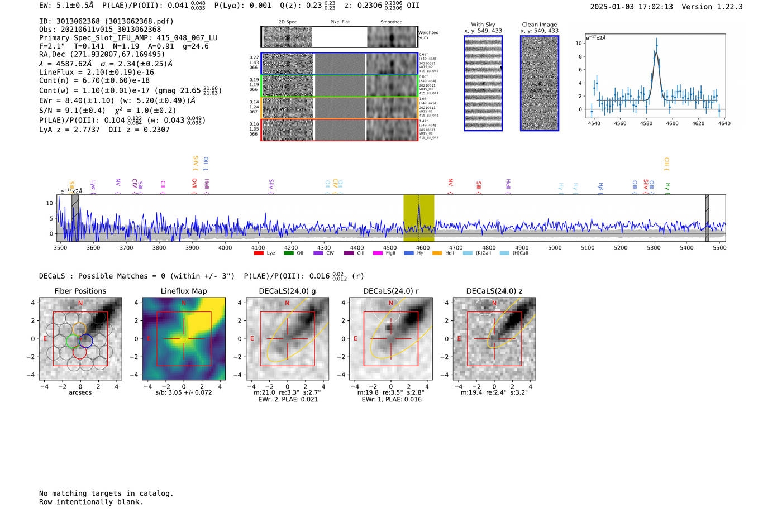Image resolution: width=782 pixels, height=532 pixels.
Task: Click the m:19.4 re:2.4" s:3.2" caption
Action: pyautogui.click(x=494, y=392)
